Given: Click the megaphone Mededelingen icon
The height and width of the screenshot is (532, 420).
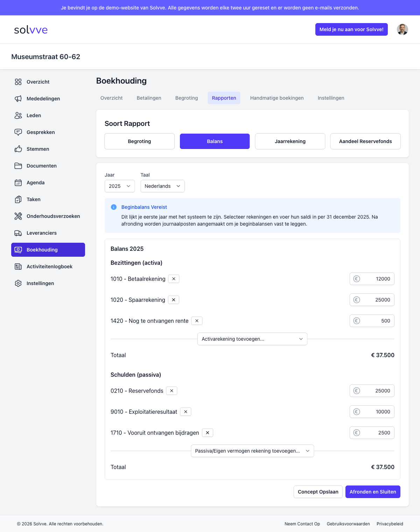Looking at the screenshot, I should pyautogui.click(x=18, y=99).
